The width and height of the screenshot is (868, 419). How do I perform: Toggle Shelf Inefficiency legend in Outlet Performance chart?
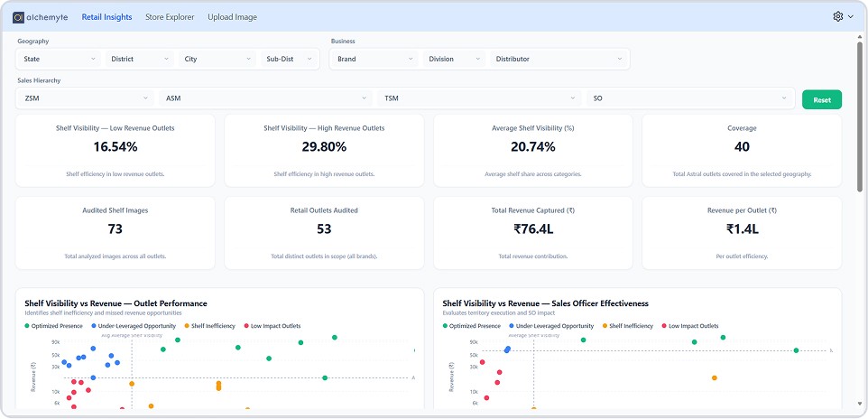click(210, 326)
